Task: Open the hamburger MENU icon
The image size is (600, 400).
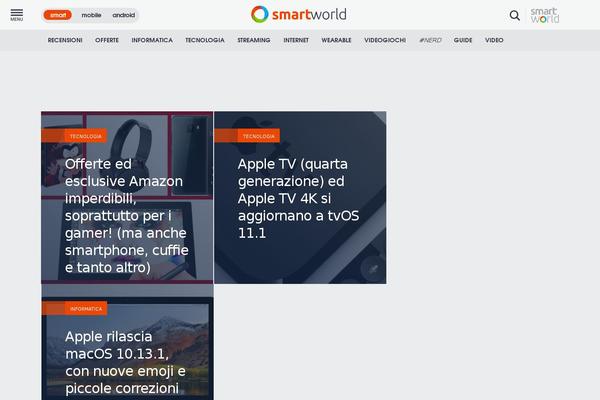Action: pos(16,15)
